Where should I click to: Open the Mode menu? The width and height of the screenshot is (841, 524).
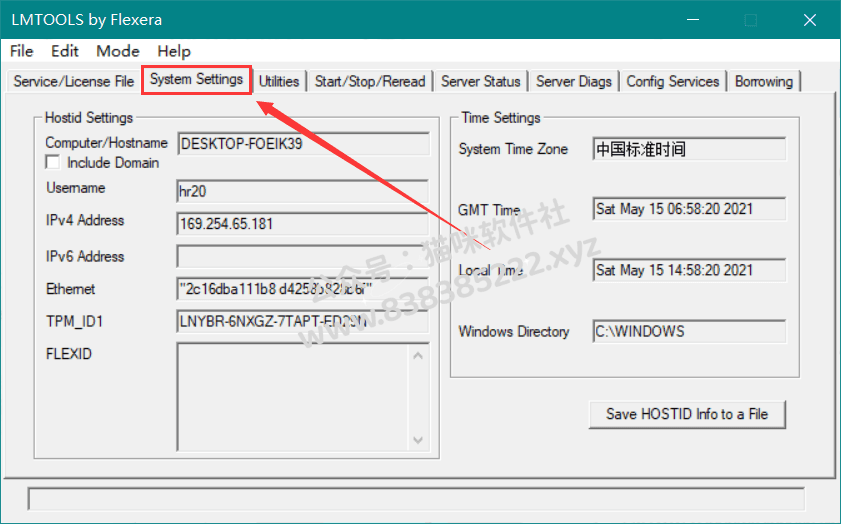click(118, 51)
